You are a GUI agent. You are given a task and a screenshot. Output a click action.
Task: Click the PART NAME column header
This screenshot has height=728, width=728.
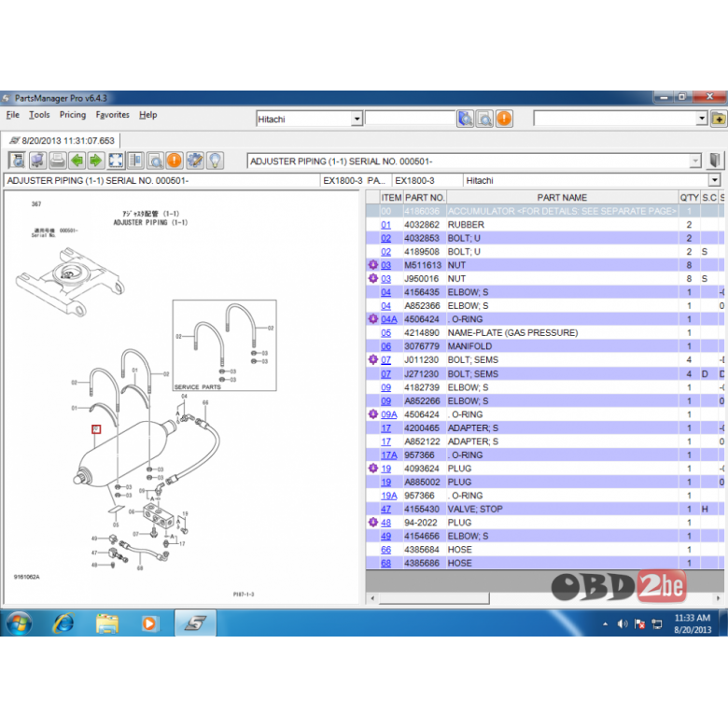coord(562,197)
